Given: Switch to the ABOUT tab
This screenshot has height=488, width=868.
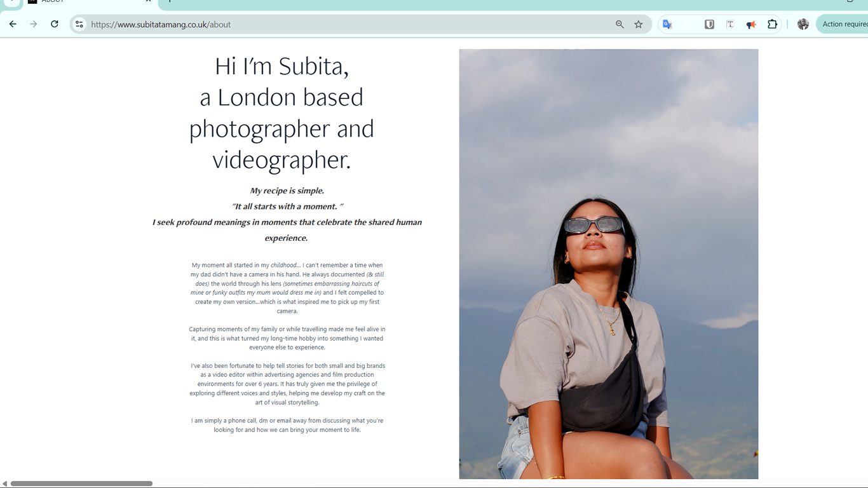Looking at the screenshot, I should tap(89, 3).
